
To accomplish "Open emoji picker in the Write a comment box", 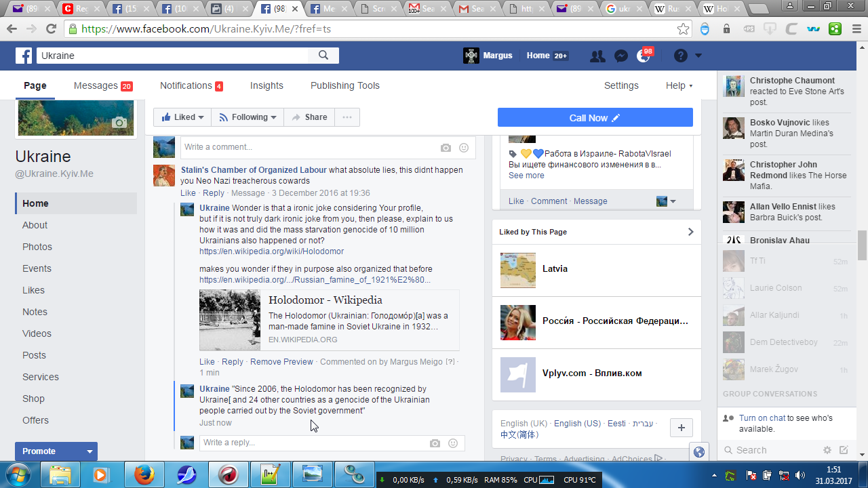I will click(x=464, y=148).
